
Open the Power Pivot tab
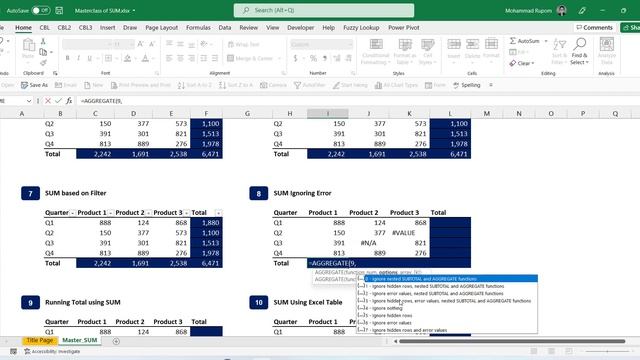[404, 27]
